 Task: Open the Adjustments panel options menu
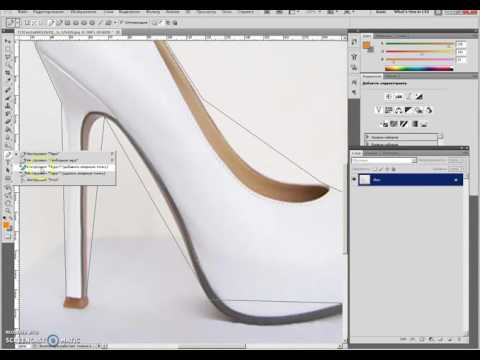(x=476, y=76)
